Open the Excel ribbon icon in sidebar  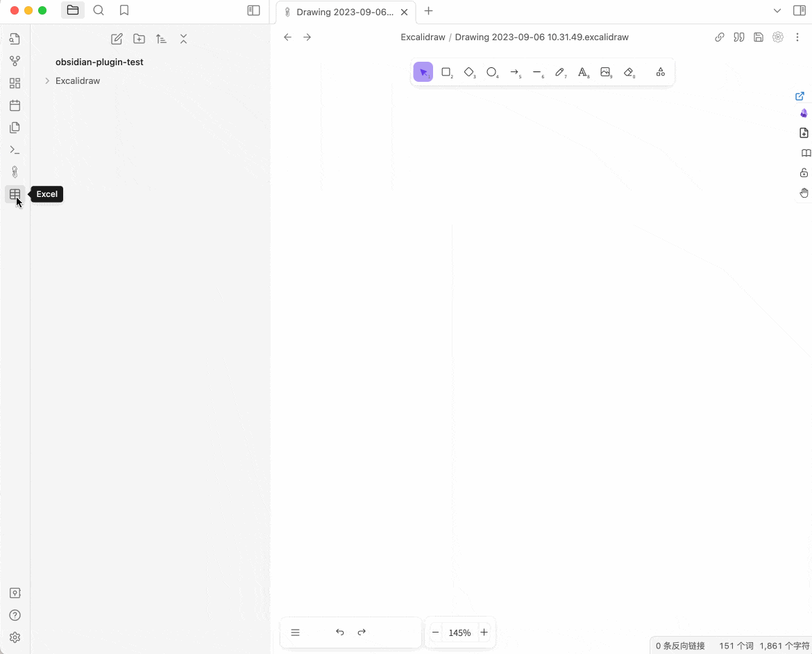[x=15, y=194]
